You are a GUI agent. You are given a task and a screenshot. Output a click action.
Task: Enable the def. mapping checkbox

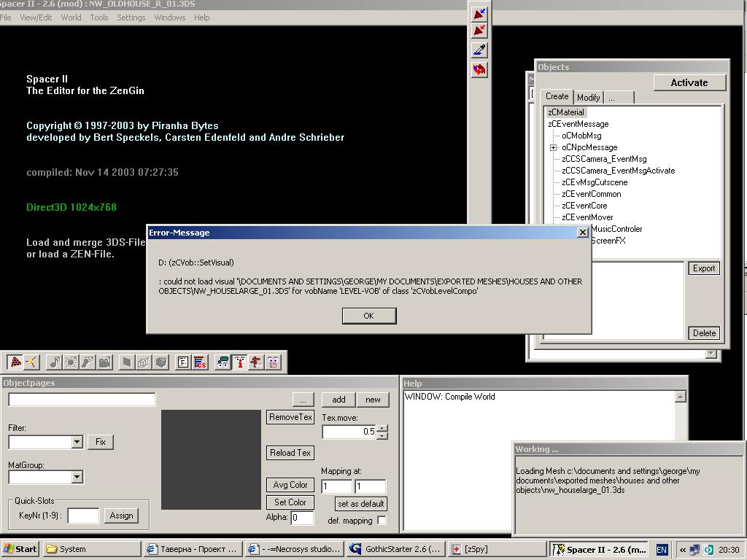click(x=382, y=520)
